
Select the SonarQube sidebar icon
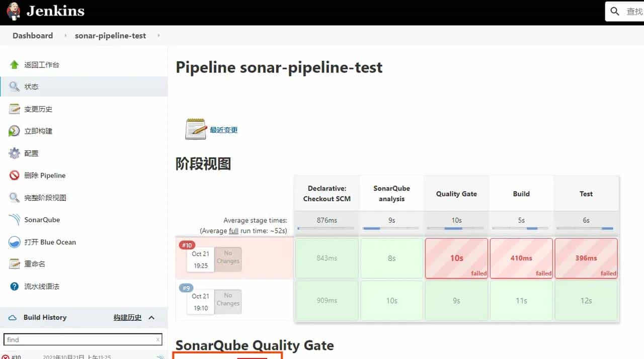tap(14, 219)
